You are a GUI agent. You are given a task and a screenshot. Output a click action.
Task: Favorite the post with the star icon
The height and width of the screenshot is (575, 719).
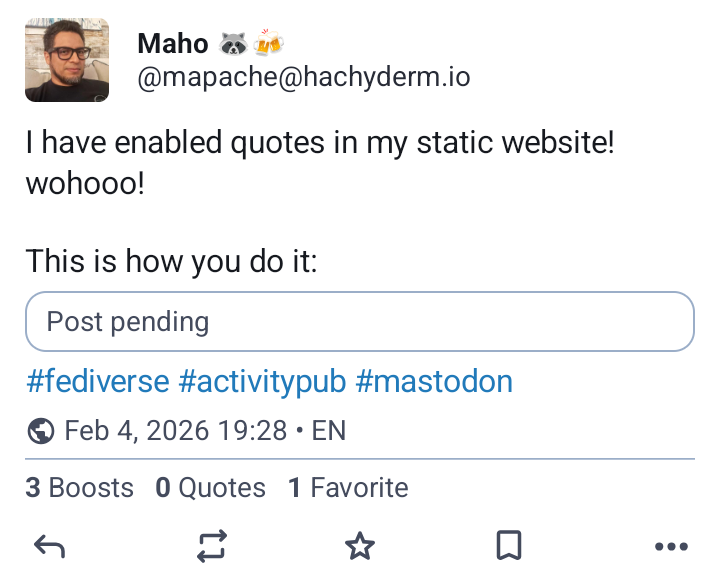click(x=359, y=546)
